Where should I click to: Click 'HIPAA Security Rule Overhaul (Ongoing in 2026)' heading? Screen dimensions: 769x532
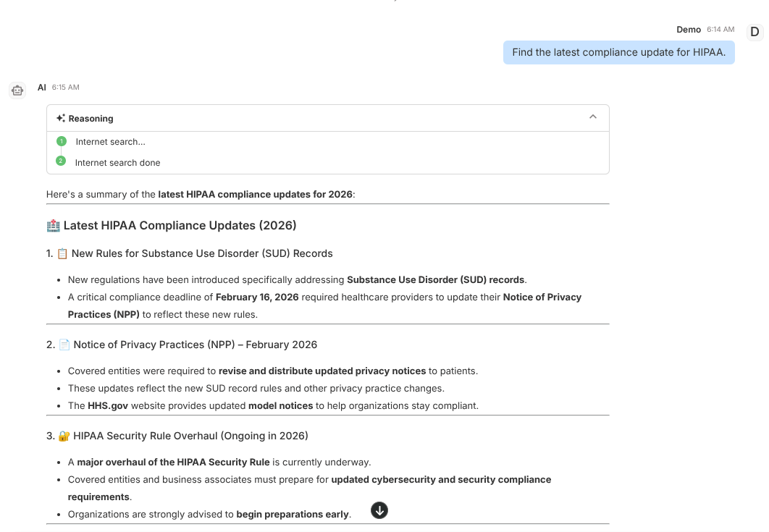coord(190,436)
